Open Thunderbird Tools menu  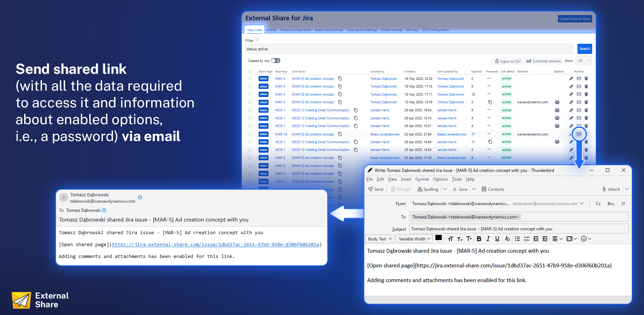coord(457,179)
